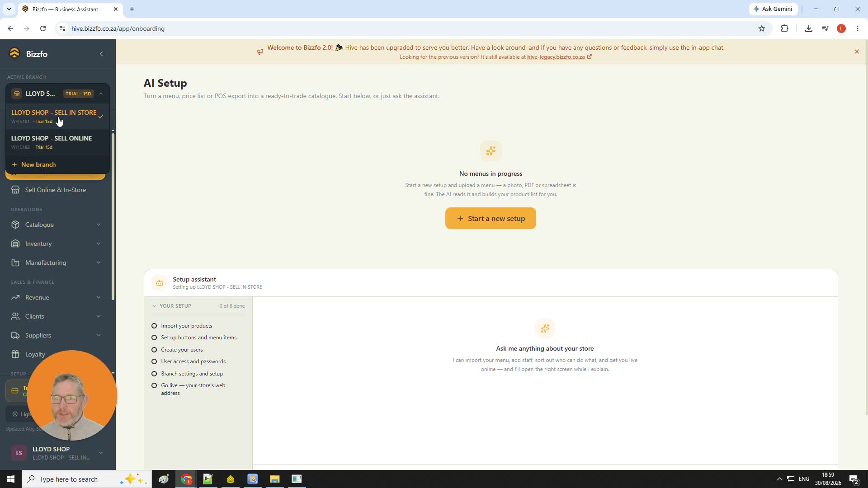
Task: Close the Bizzfo browser tab
Action: tap(116, 9)
